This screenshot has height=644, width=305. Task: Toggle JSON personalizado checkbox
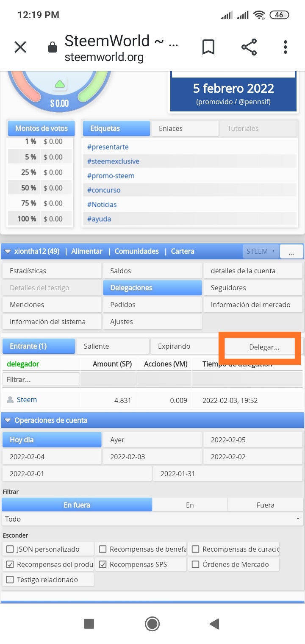coord(10,549)
